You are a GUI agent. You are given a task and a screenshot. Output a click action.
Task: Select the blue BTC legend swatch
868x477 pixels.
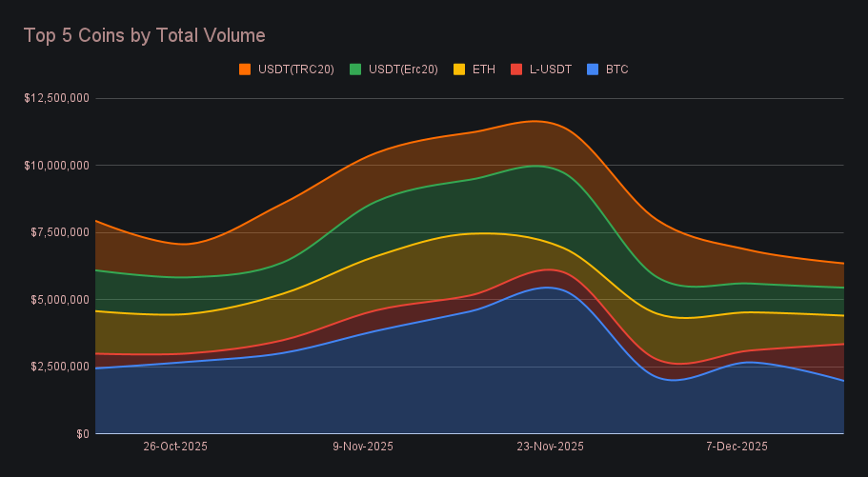tap(593, 70)
